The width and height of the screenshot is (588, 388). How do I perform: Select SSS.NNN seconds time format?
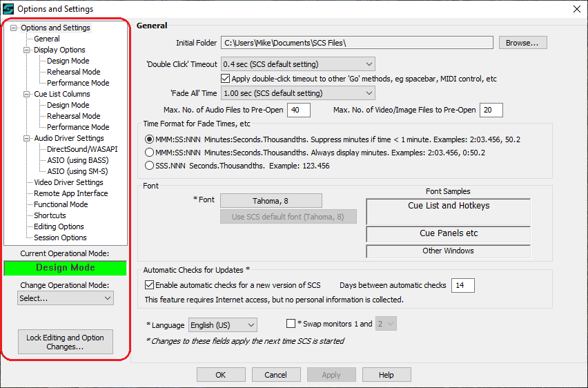pos(149,166)
